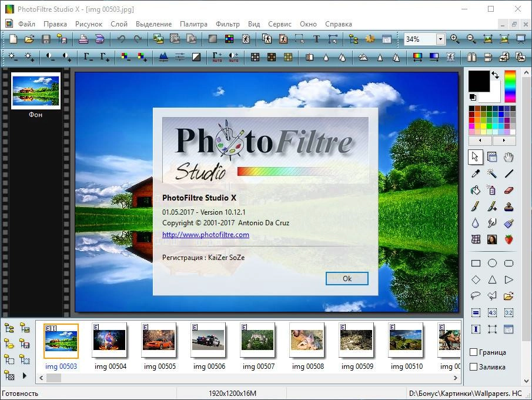The width and height of the screenshot is (532, 400).
Task: Pick a hue from rainbow spectrum strip
Action: [510, 86]
